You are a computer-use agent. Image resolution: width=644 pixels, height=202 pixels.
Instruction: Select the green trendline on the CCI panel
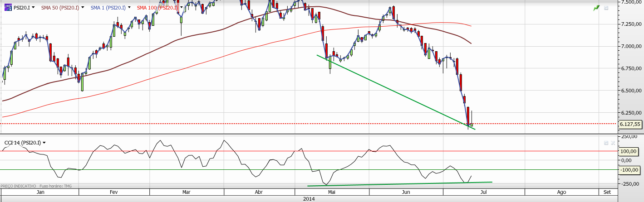coord(399,184)
